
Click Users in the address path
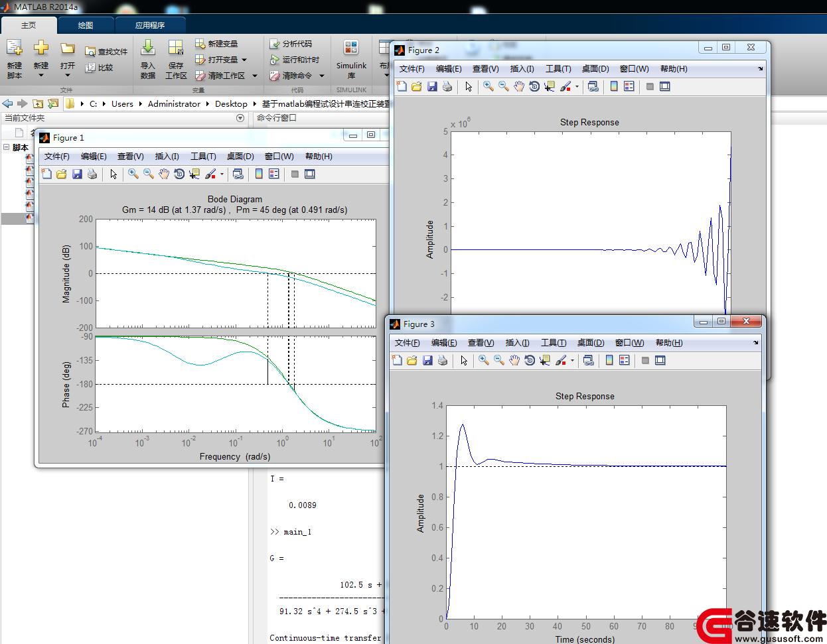tap(122, 103)
